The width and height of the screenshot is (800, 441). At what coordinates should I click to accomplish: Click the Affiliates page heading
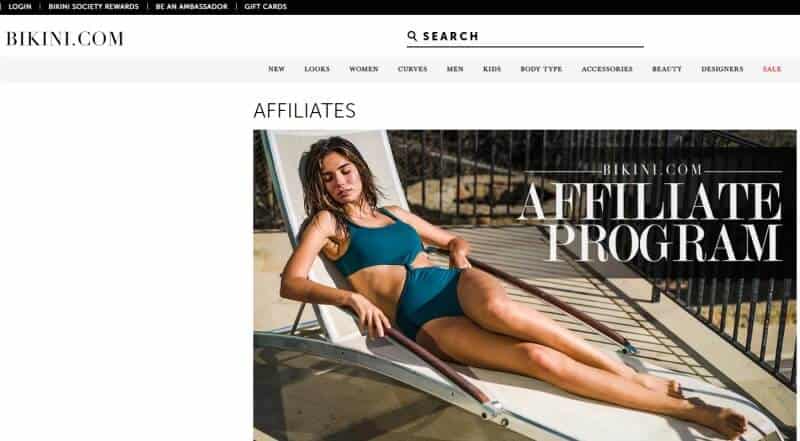tap(305, 110)
